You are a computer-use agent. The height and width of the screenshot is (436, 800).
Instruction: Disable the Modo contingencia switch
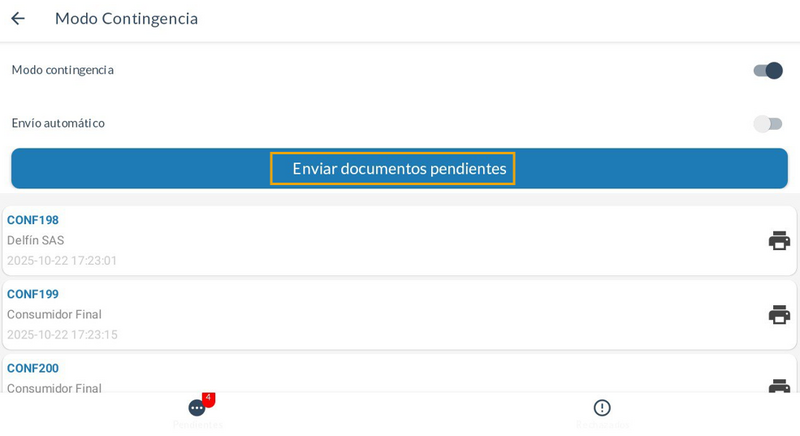[768, 70]
